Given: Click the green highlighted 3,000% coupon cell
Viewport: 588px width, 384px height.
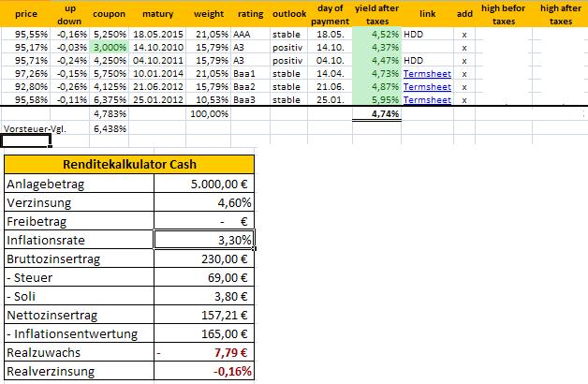Looking at the screenshot, I should coord(109,46).
